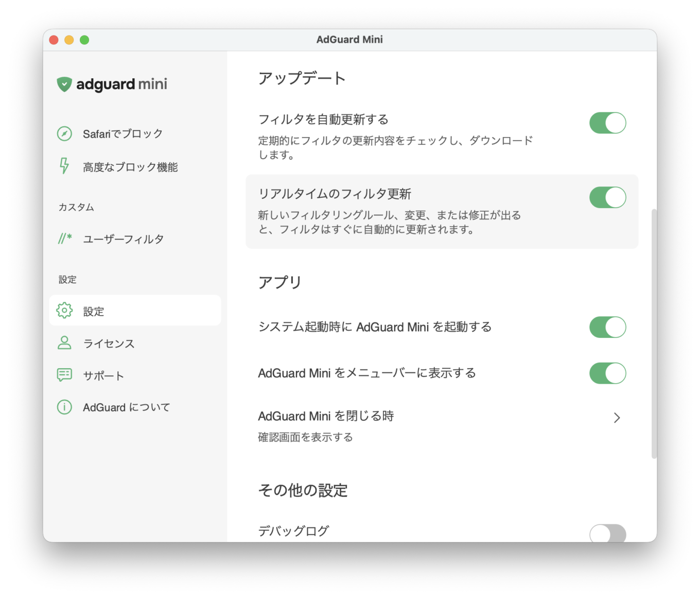Select the ライセンス person icon
700x599 pixels.
[x=64, y=343]
